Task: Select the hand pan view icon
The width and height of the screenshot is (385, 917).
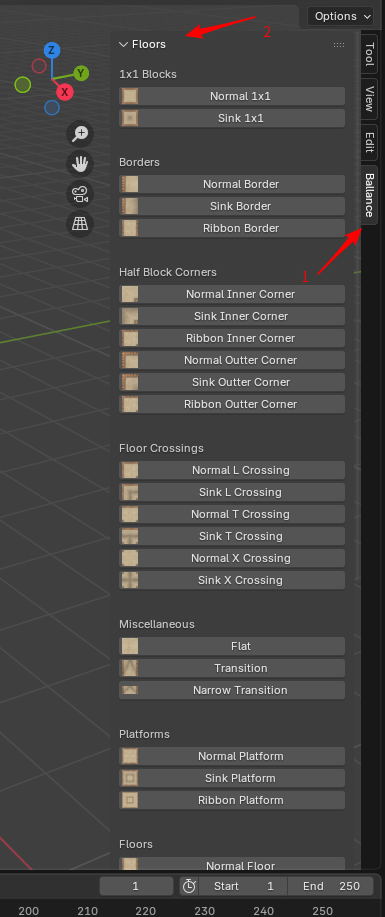Action: point(80,164)
